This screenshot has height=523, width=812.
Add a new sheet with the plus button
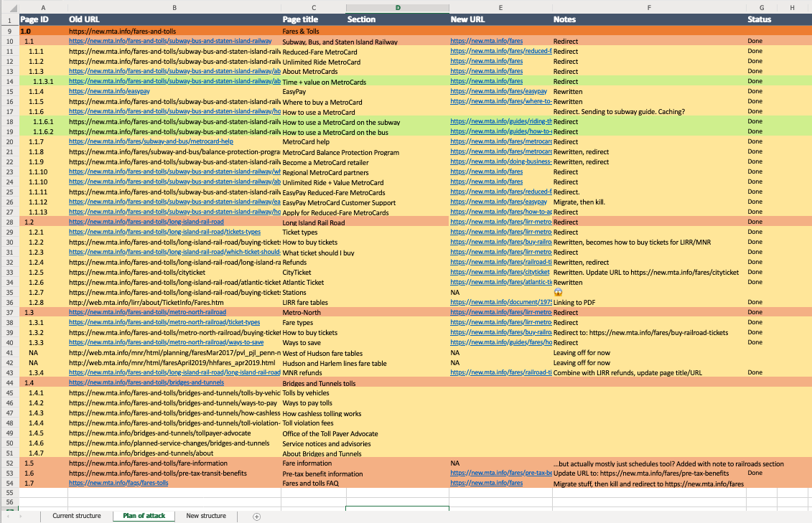(256, 517)
